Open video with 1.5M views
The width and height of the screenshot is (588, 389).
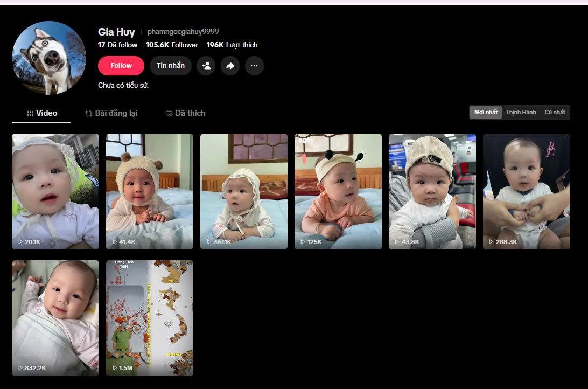(x=150, y=318)
